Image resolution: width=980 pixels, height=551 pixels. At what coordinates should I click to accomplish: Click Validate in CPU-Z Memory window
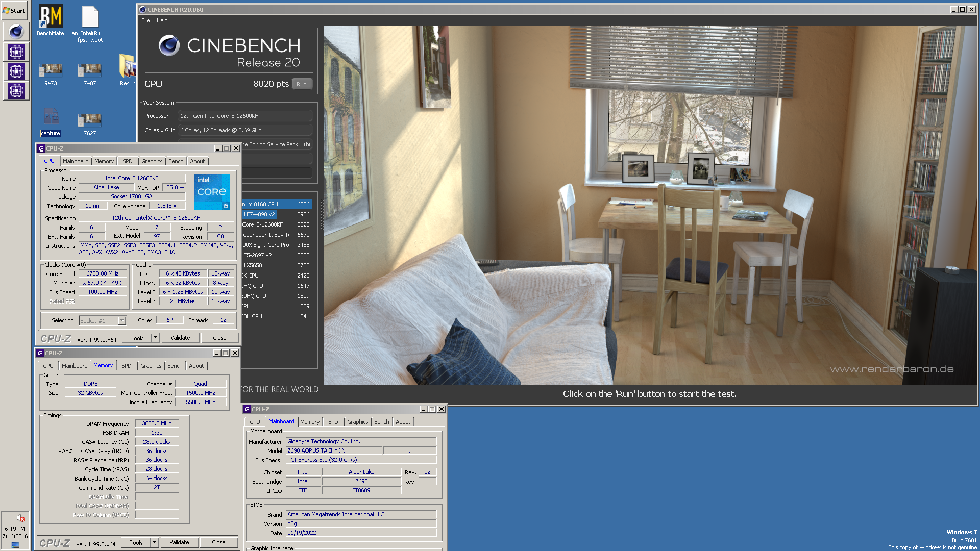point(179,542)
